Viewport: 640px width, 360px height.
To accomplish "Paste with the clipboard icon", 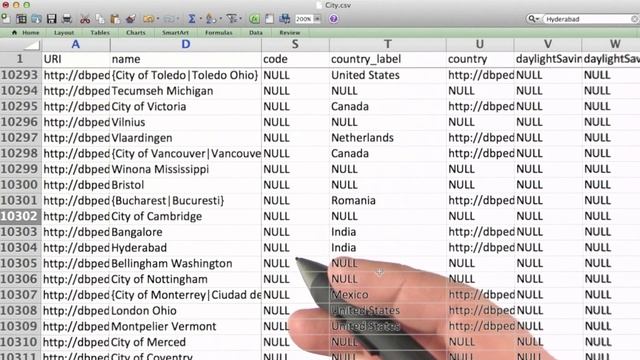I will 115,19.
